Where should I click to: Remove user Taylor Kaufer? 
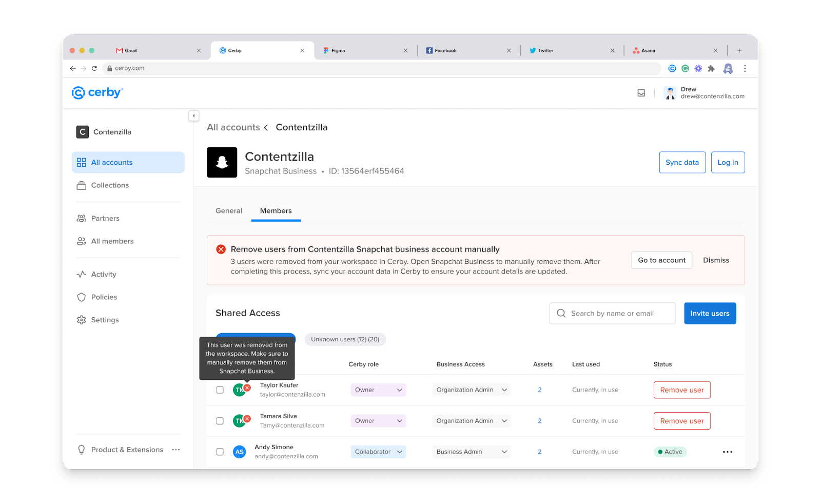pyautogui.click(x=682, y=390)
